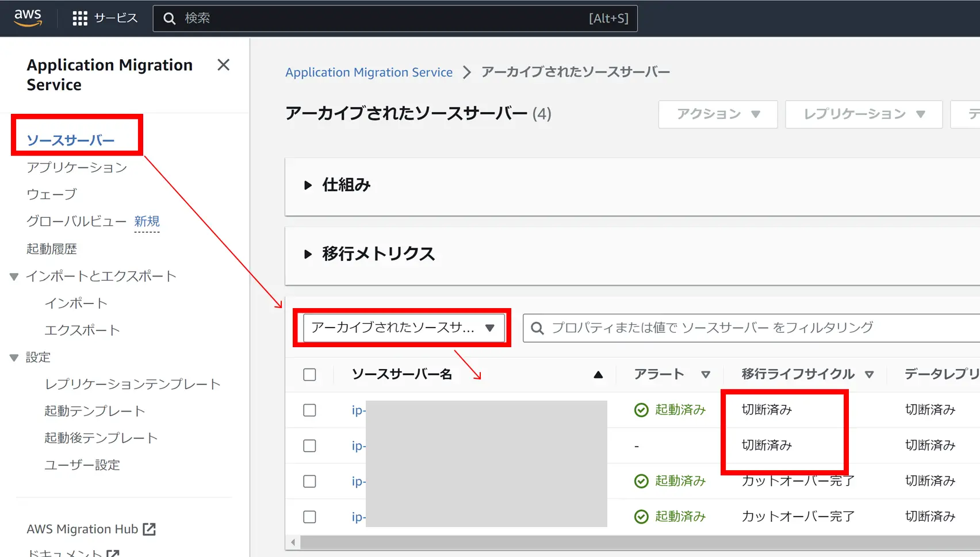This screenshot has height=557, width=980.
Task: Select the third server row checkbox
Action: click(309, 481)
